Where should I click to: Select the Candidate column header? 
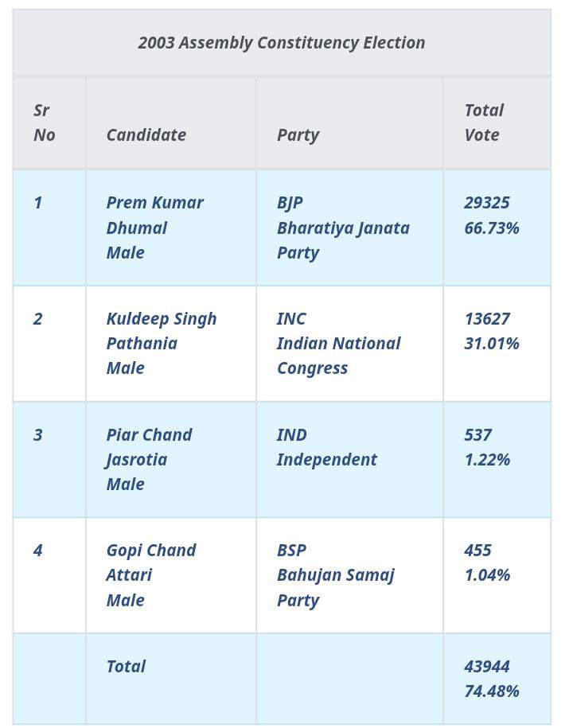146,134
